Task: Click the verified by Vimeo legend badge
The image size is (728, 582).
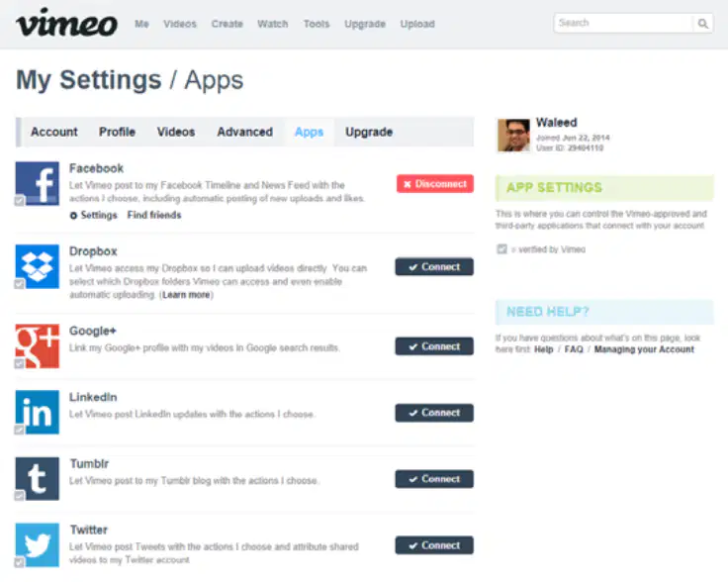Action: click(x=501, y=249)
